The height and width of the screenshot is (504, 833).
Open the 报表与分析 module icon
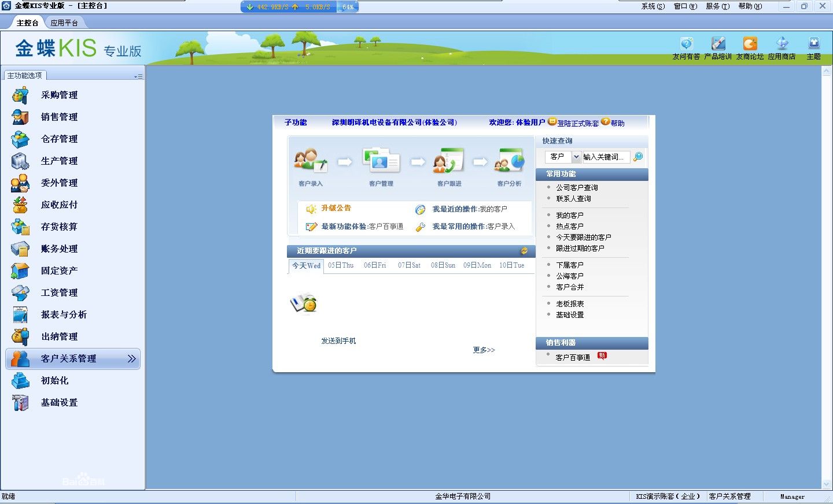point(20,314)
